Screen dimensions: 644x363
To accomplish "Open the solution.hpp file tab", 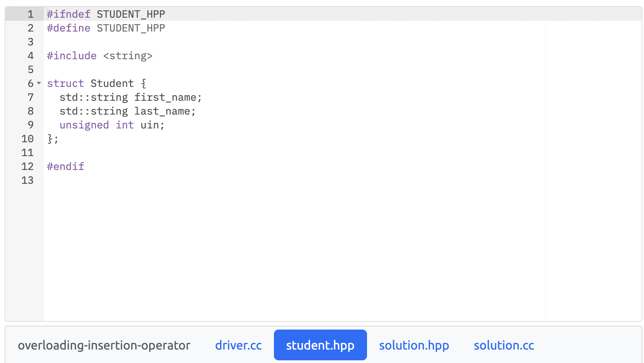I will click(x=414, y=345).
